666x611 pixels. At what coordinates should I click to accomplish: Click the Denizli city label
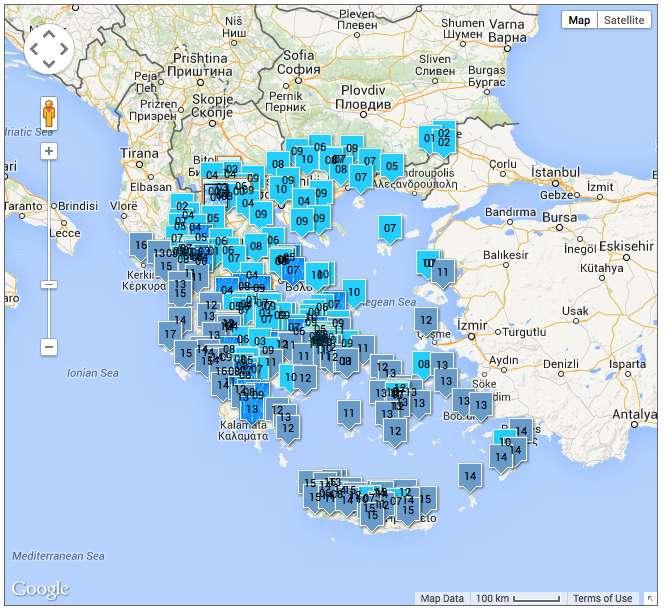(x=561, y=364)
